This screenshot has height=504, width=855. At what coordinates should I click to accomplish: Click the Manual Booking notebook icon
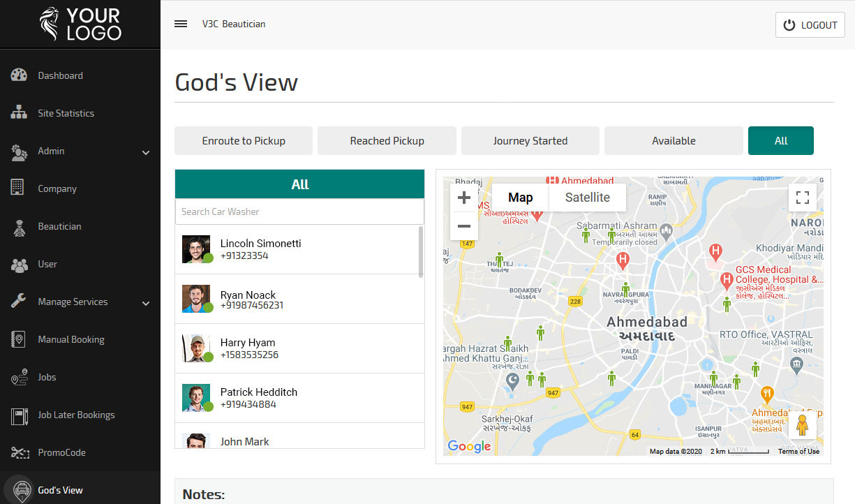18,340
